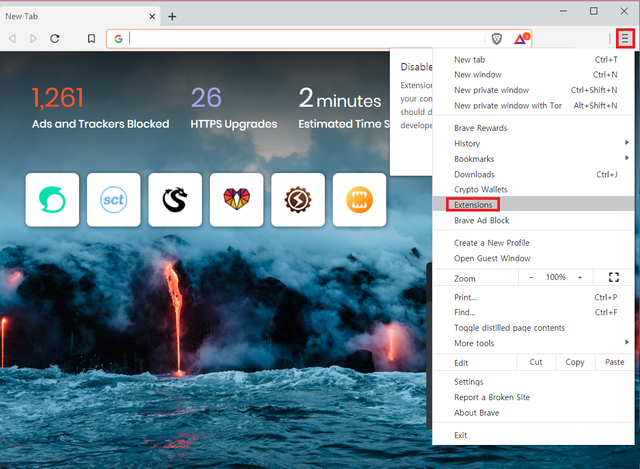Viewport: 640px width, 469px height.
Task: Close the New Tab tab
Action: (152, 16)
